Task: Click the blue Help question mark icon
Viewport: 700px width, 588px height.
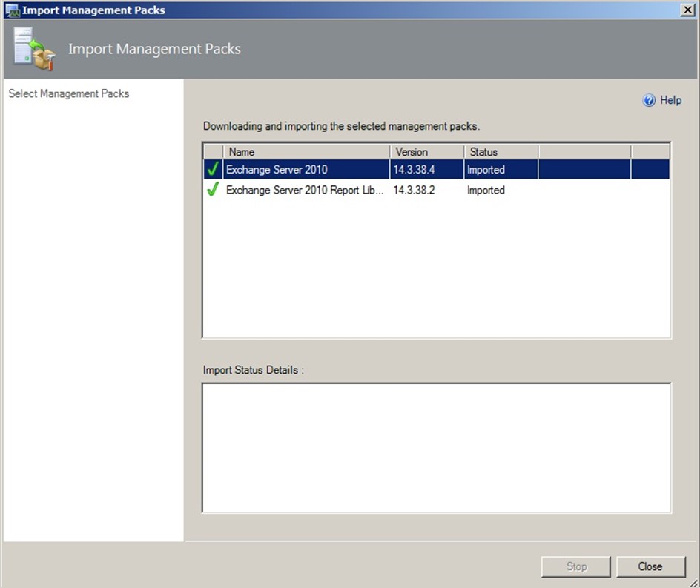Action: point(649,100)
